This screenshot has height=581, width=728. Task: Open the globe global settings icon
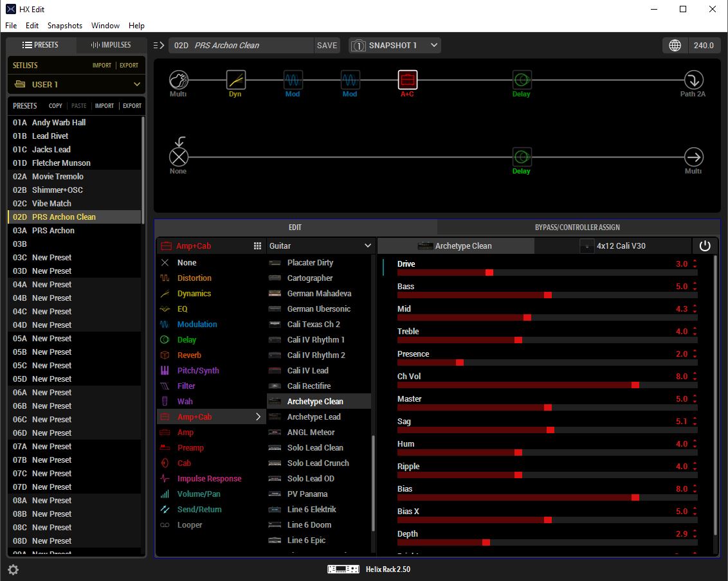tap(675, 46)
